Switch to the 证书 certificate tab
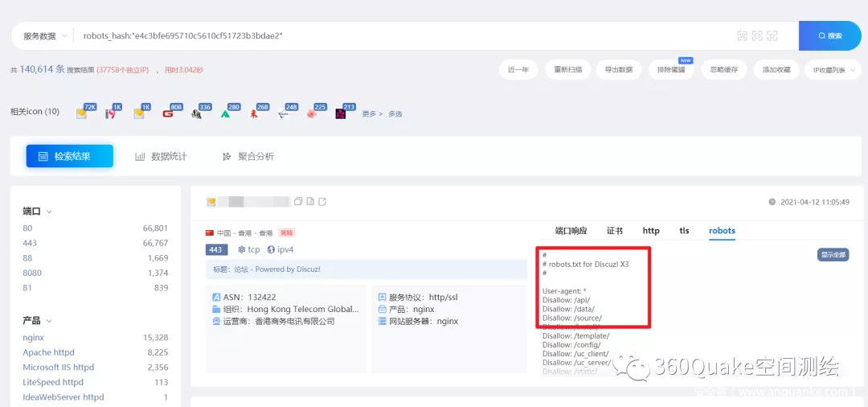The image size is (868, 407). point(615,231)
